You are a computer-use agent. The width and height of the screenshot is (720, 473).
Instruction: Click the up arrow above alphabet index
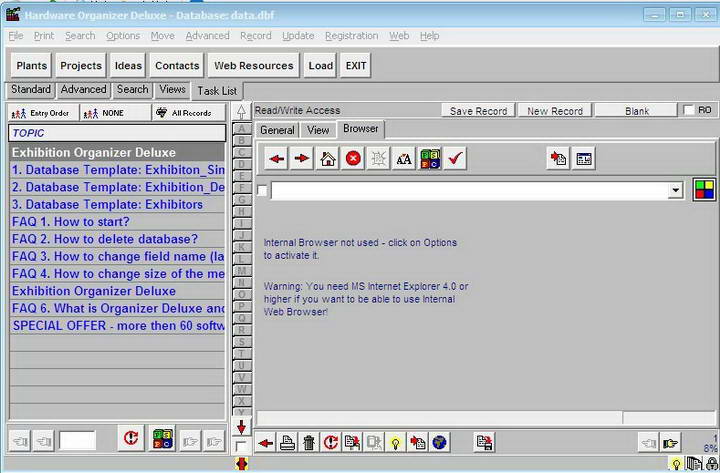point(241,112)
